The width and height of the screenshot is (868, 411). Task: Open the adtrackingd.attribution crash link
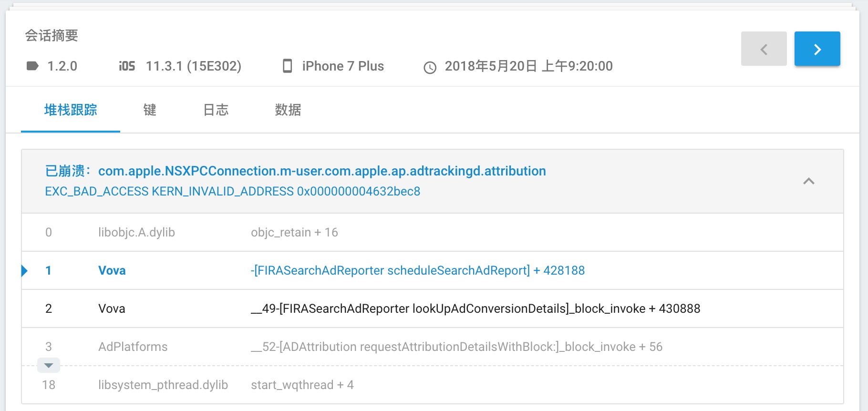pyautogui.click(x=322, y=171)
